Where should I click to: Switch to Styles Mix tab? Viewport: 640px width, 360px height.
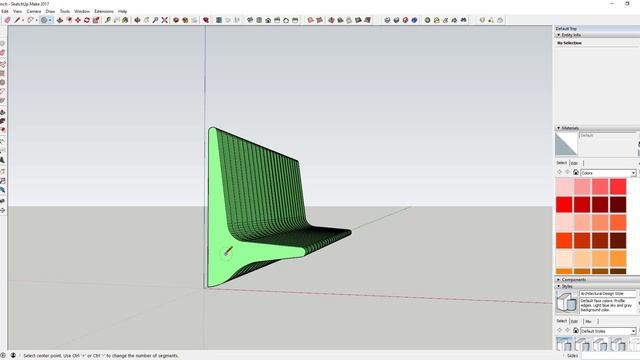pos(588,321)
